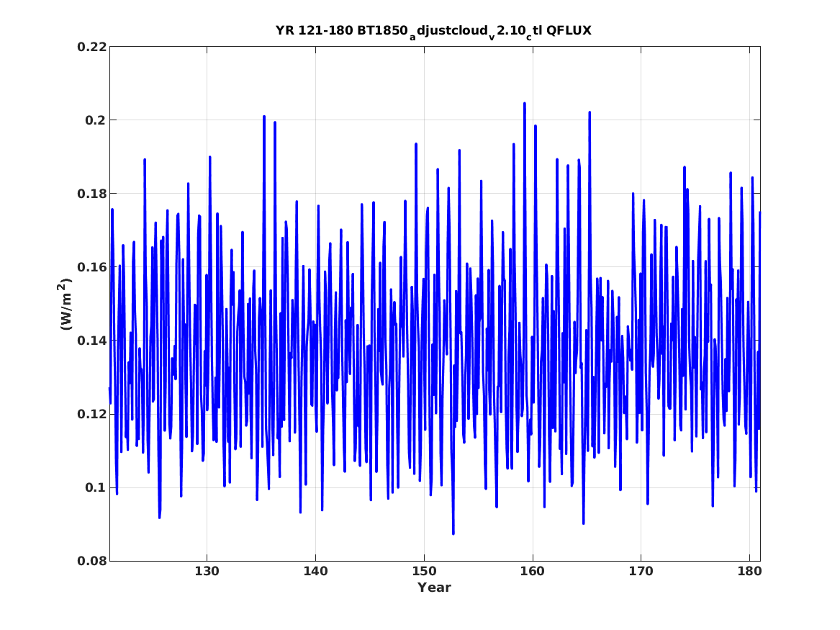Click x-axis tick label 140
The image size is (840, 630).
click(315, 572)
